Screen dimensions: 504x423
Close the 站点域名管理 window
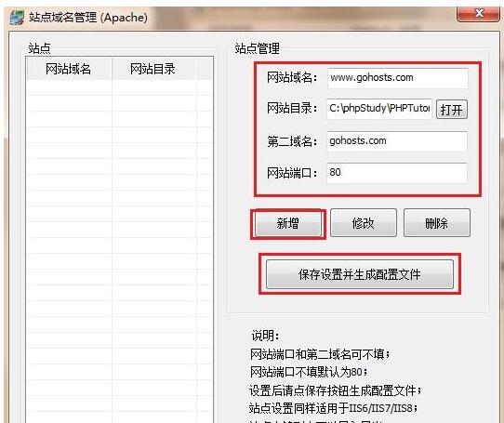tap(478, 13)
